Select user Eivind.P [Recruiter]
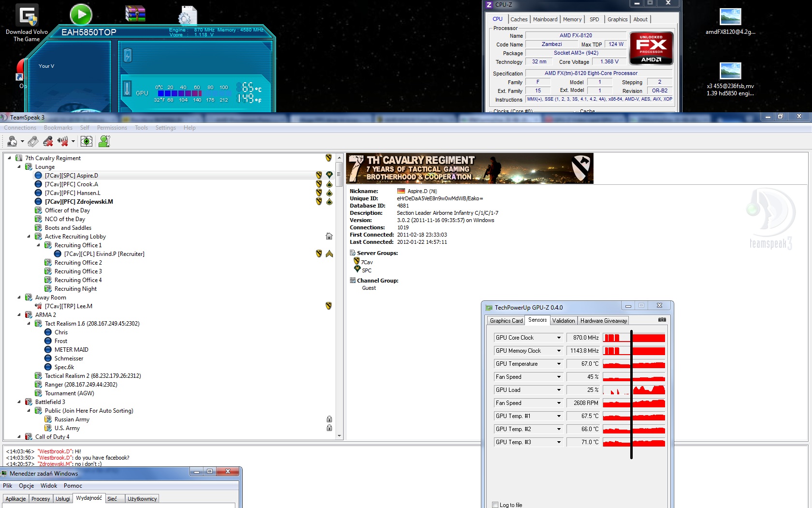812x508 pixels. tap(104, 254)
